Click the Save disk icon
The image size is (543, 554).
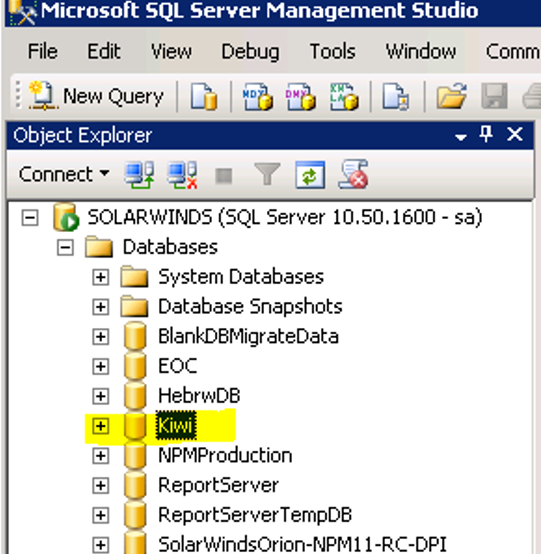[x=495, y=96]
